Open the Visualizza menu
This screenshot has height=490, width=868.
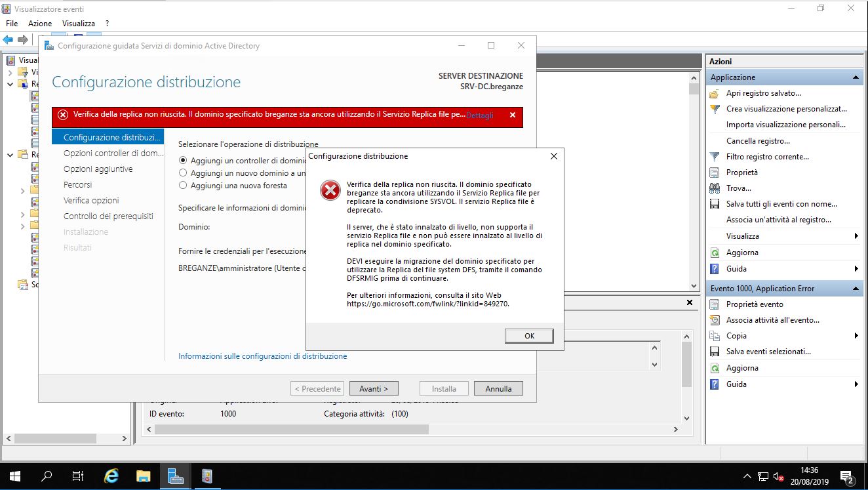(79, 24)
